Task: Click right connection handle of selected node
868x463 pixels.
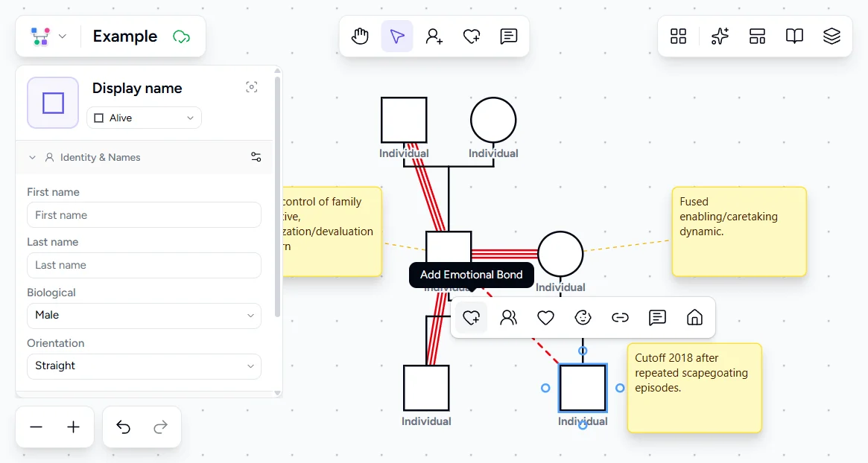Action: (x=620, y=389)
